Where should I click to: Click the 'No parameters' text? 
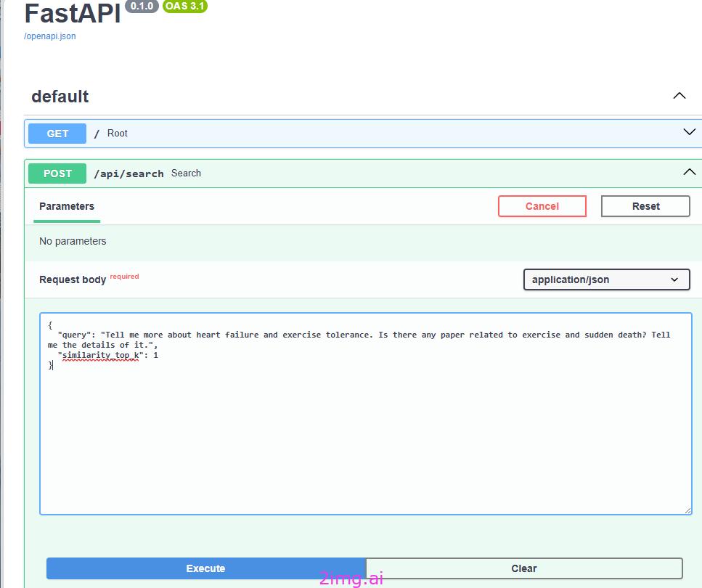click(73, 241)
